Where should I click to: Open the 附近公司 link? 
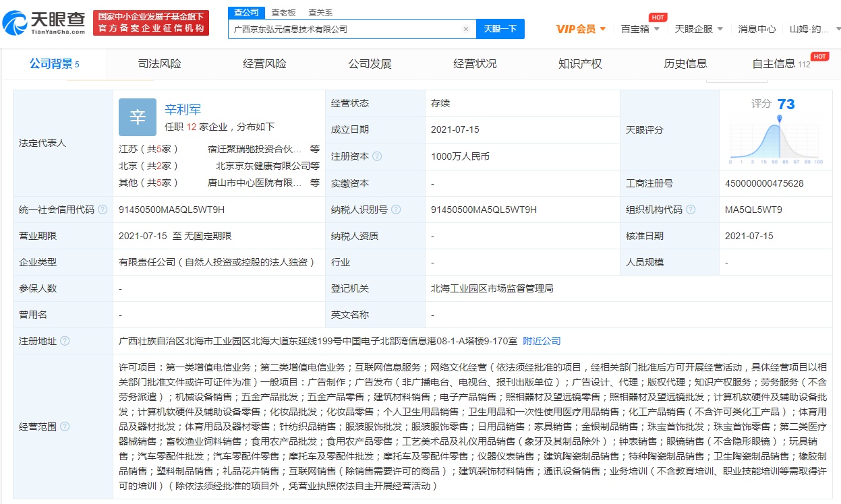pyautogui.click(x=542, y=341)
